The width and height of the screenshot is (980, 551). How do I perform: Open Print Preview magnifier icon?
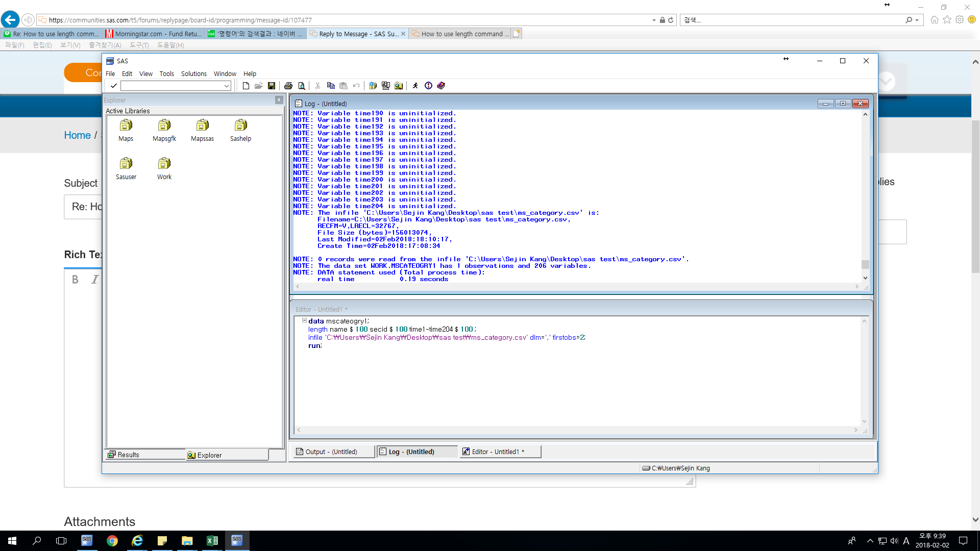pos(302,86)
